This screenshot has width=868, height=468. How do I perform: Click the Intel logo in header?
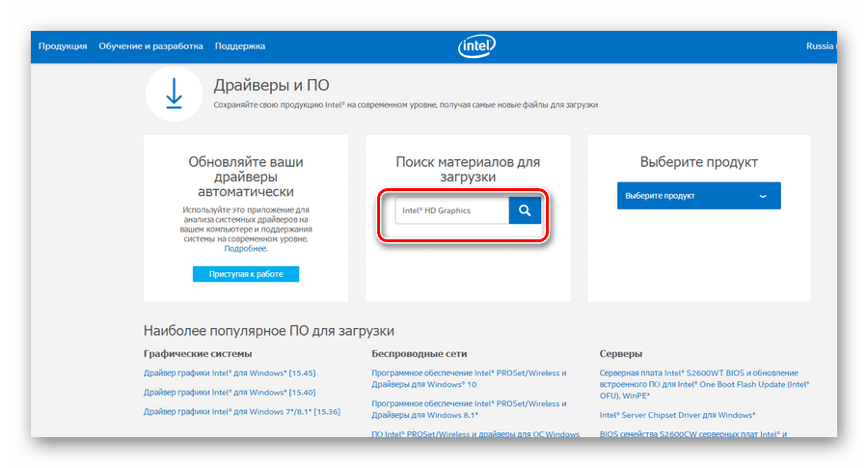coord(476,46)
